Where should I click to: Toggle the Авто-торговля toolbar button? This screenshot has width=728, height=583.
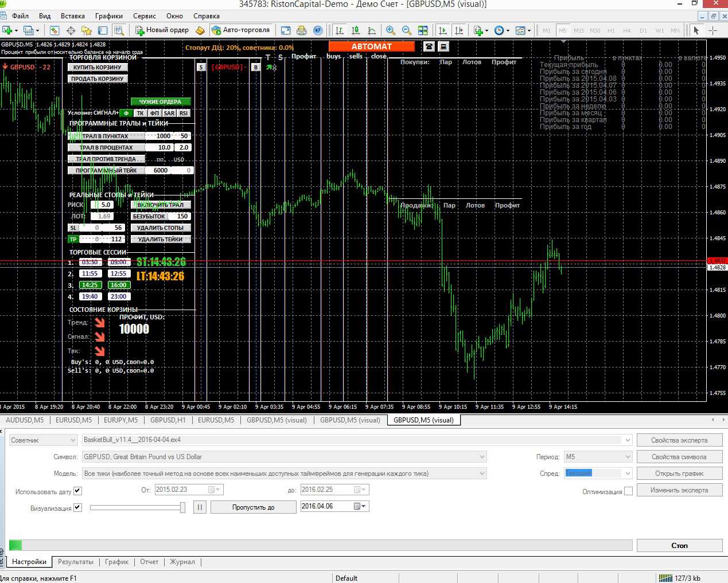pyautogui.click(x=240, y=30)
